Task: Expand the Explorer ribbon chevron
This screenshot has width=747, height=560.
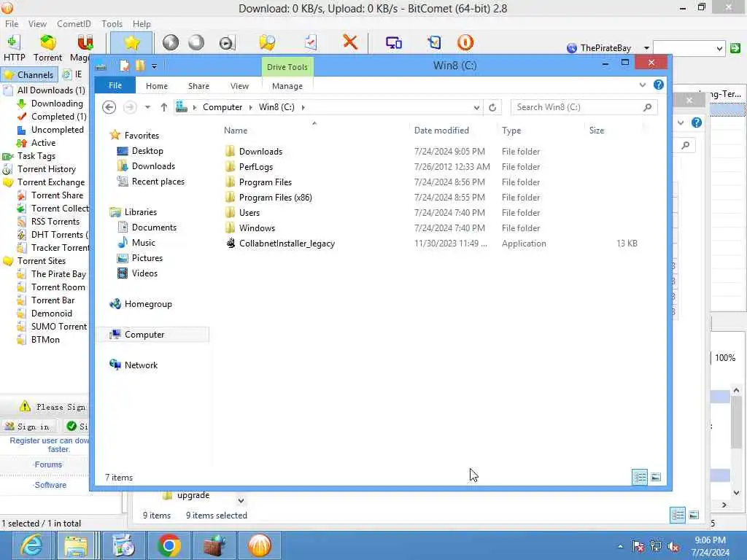Action: tap(642, 85)
